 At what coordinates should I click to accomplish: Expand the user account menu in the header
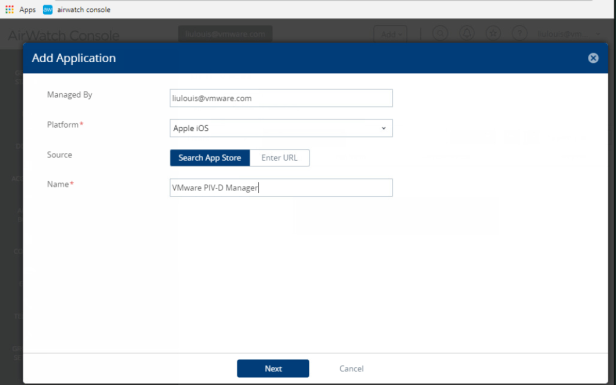[x=569, y=35]
